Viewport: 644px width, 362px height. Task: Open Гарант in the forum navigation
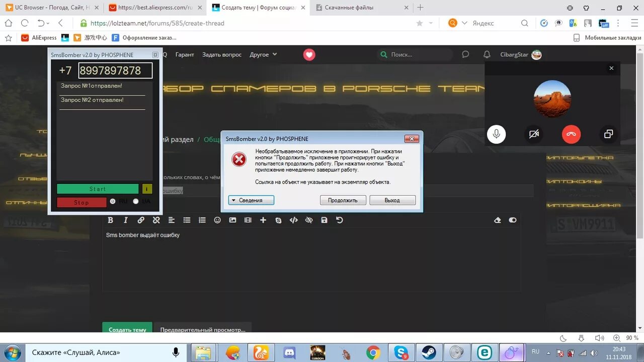(185, 54)
